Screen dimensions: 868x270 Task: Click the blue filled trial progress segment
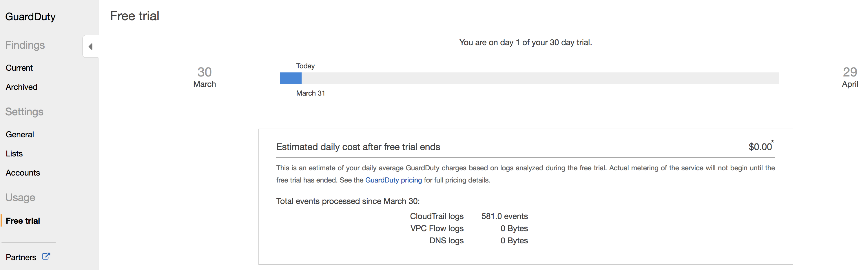click(291, 78)
